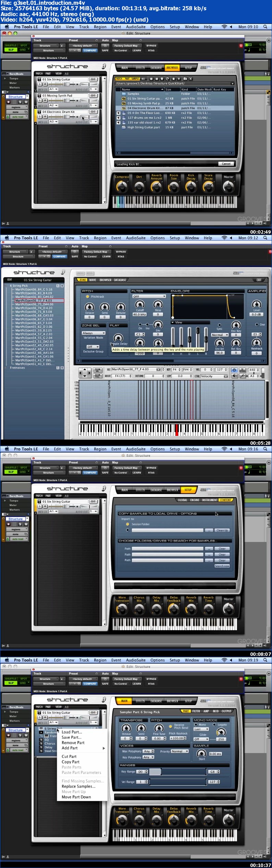
Task: Click the 'Clean Up' button in Setup
Action: point(222,530)
